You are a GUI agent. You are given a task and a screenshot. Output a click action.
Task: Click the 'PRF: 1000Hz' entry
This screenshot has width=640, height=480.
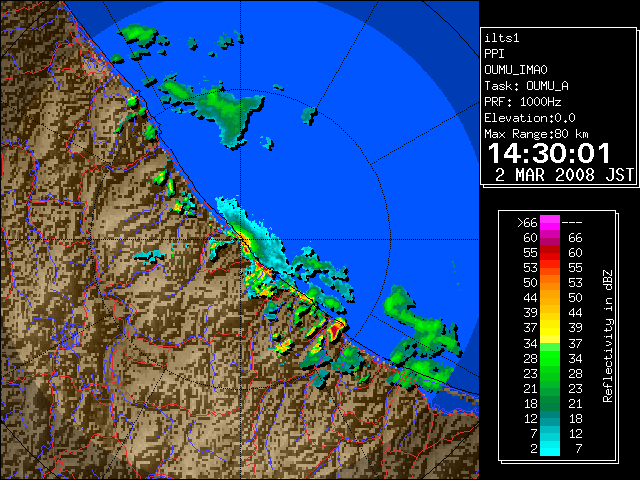coord(523,102)
